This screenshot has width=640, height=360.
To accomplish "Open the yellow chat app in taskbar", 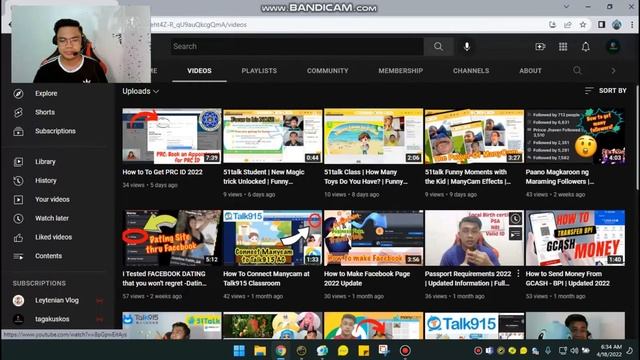I will click(343, 351).
